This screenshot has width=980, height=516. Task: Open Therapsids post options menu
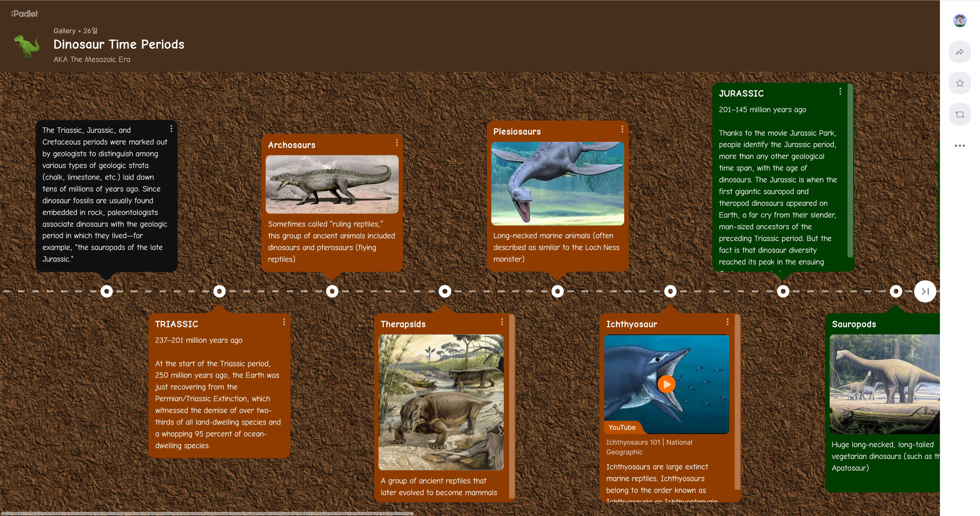pos(502,322)
